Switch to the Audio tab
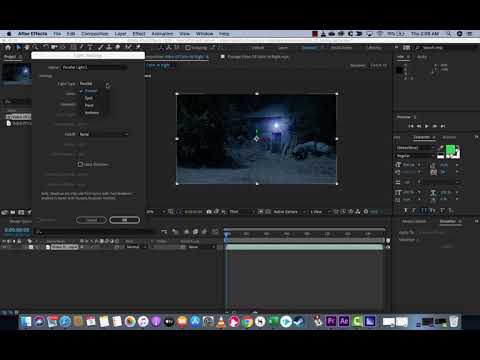Screen dimensions: 480x360 tap(422, 57)
